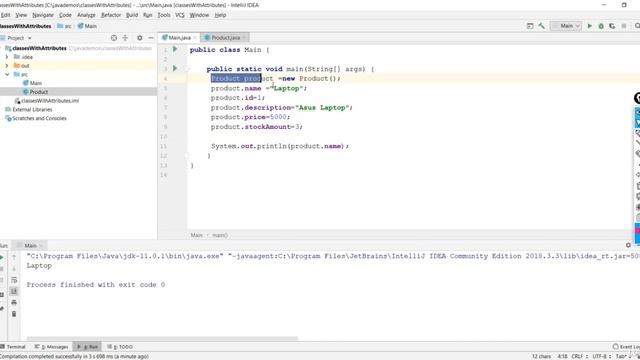
Task: Open the Tools menu
Action: (164, 15)
